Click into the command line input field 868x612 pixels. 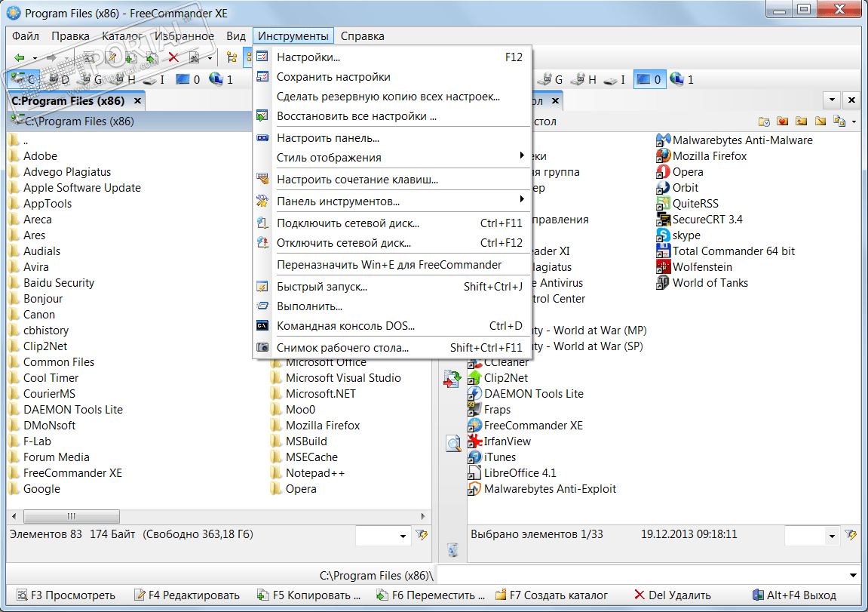(643, 576)
